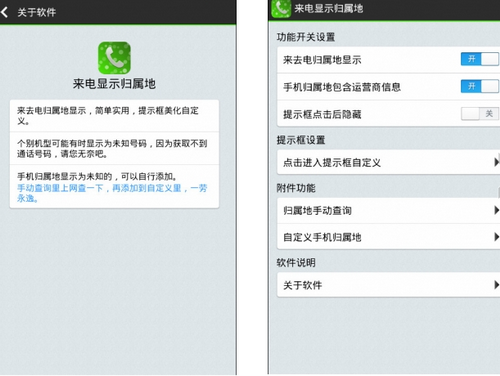Open the arrow beside 自定义手机归属地
The image size is (500, 376).
click(x=496, y=237)
